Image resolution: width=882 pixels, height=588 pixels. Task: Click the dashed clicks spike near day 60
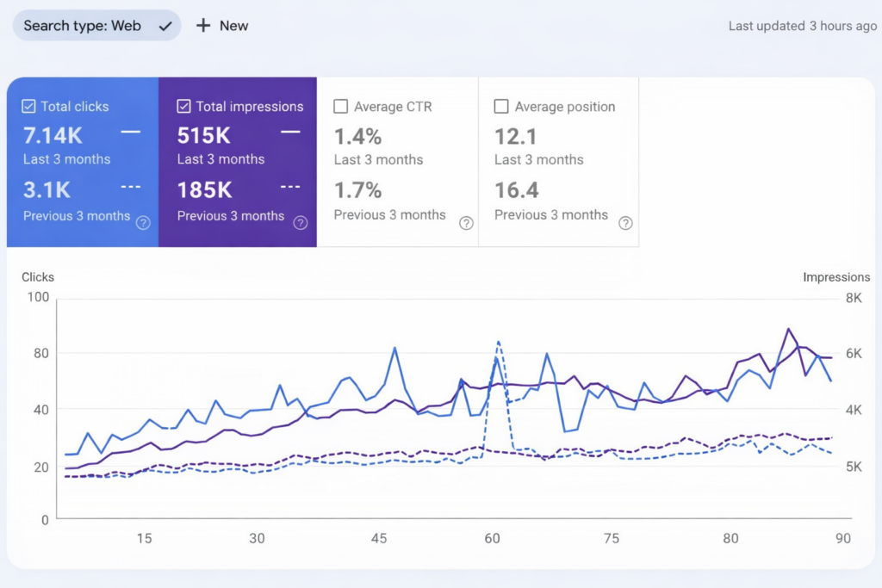[x=499, y=343]
